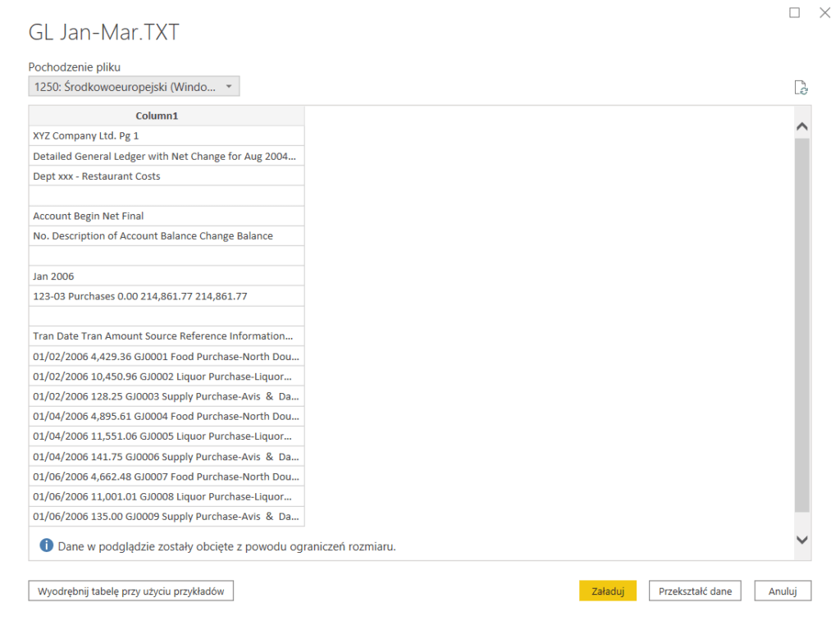Select the Dept xxx - Restaurant Costs row
The height and width of the screenshot is (630, 840).
[x=167, y=176]
